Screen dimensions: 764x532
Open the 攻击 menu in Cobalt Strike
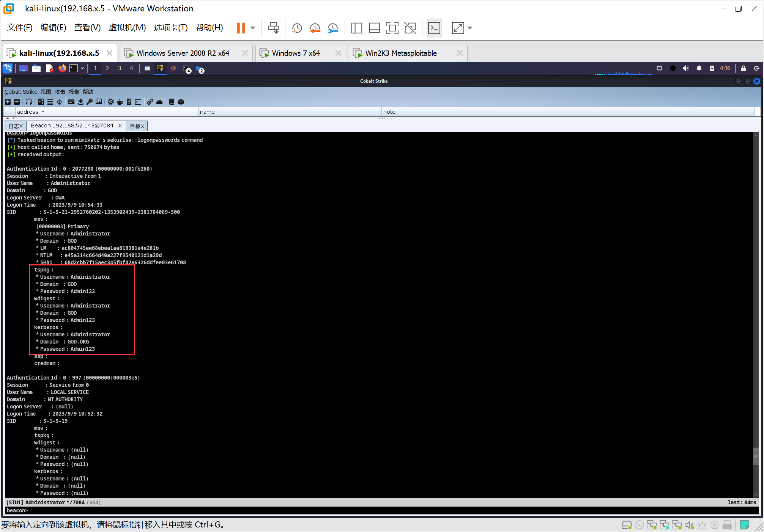pyautogui.click(x=60, y=92)
